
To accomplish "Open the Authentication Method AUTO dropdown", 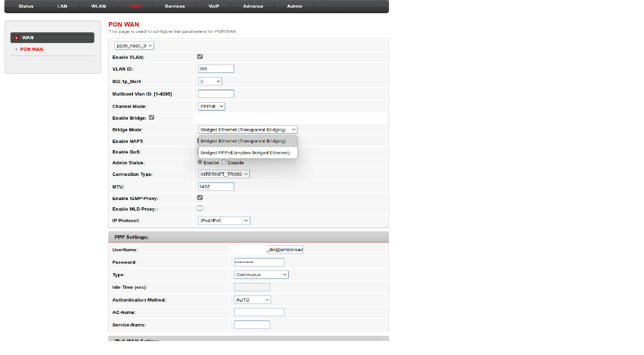I will (x=252, y=300).
